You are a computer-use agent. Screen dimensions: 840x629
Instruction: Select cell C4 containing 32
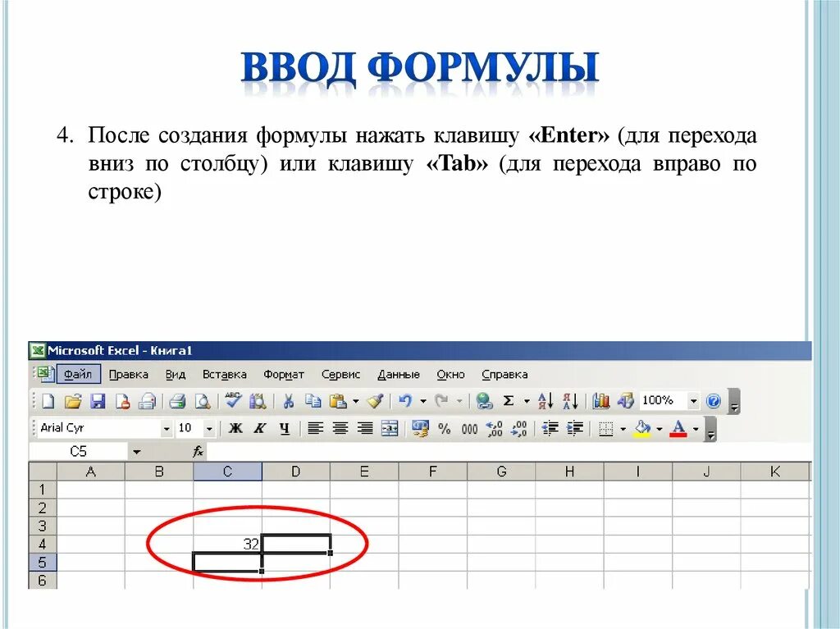(x=228, y=544)
